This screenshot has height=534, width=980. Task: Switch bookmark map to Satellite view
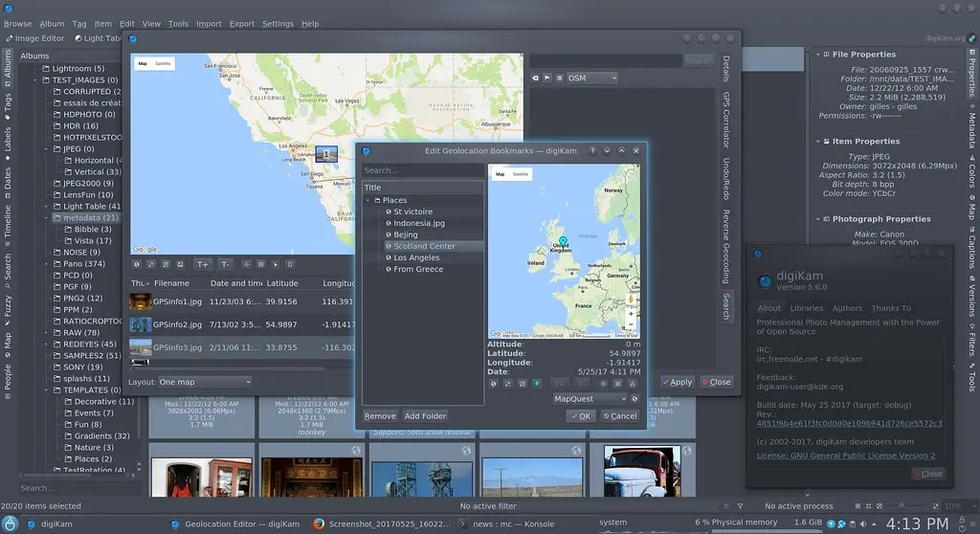pos(521,174)
